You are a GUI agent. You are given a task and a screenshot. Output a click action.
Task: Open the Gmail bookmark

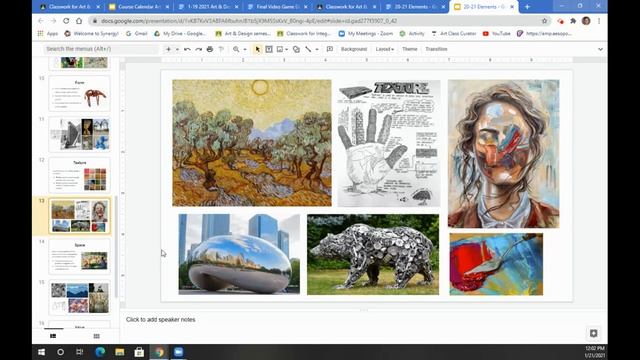click(136, 33)
